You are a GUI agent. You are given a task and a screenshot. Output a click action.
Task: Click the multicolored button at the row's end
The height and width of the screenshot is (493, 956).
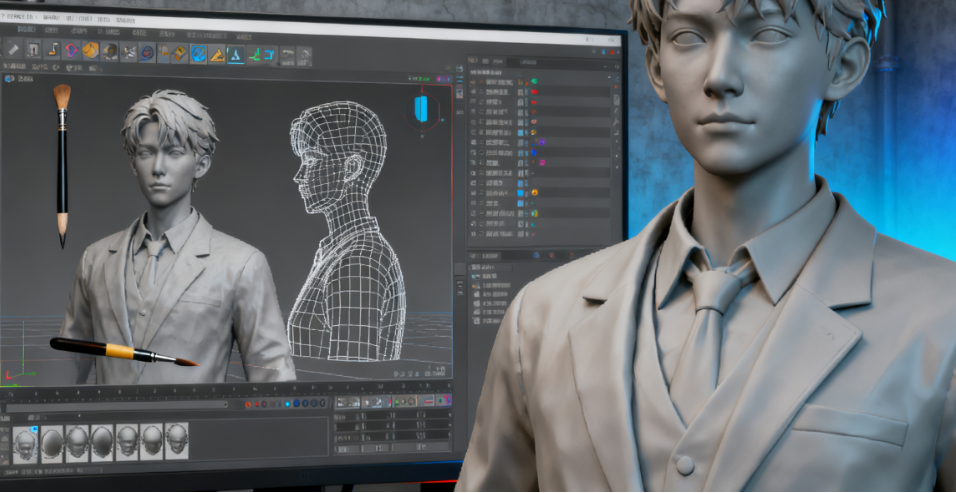tap(444, 400)
